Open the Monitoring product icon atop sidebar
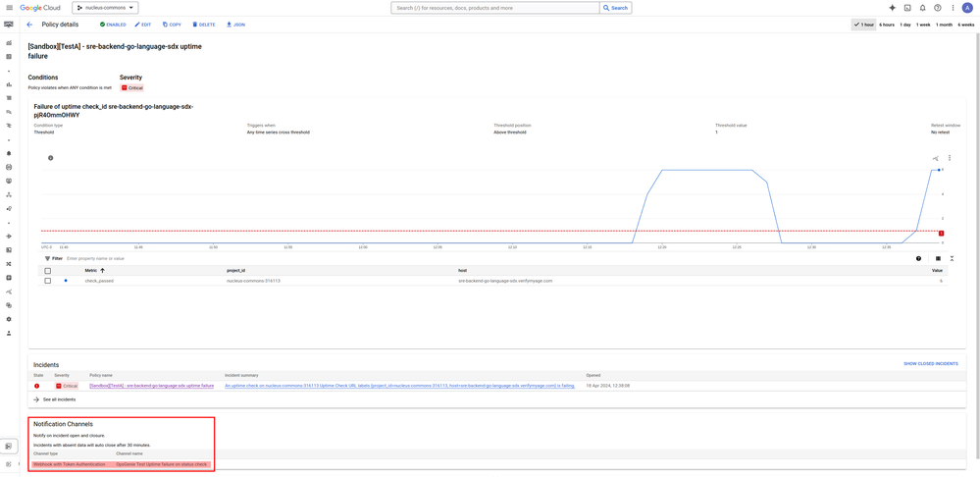Screen dimensions: 980x477 pyautogui.click(x=9, y=25)
